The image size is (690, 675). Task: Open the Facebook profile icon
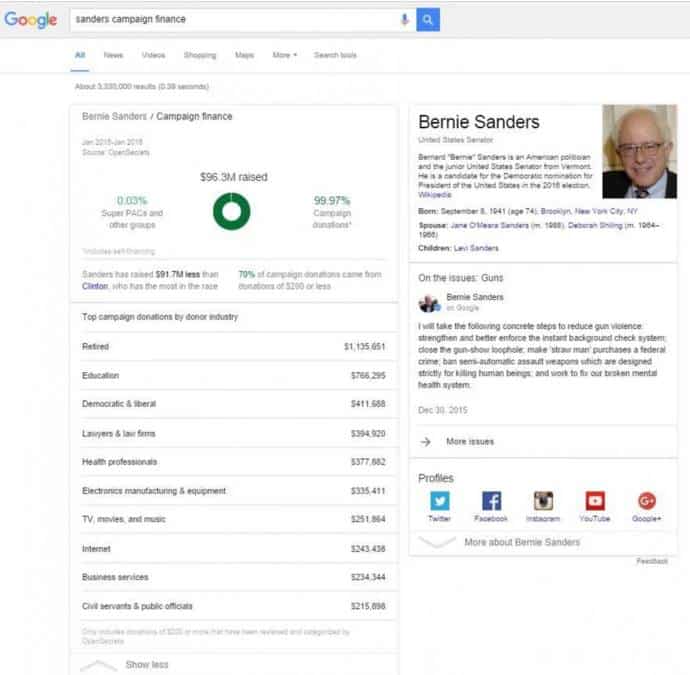click(491, 501)
